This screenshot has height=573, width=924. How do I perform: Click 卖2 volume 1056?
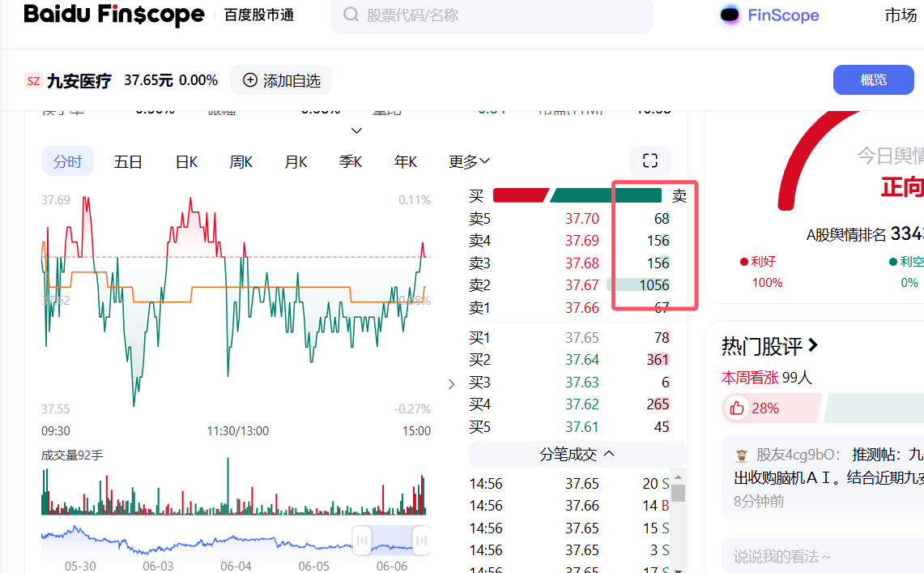tap(654, 285)
